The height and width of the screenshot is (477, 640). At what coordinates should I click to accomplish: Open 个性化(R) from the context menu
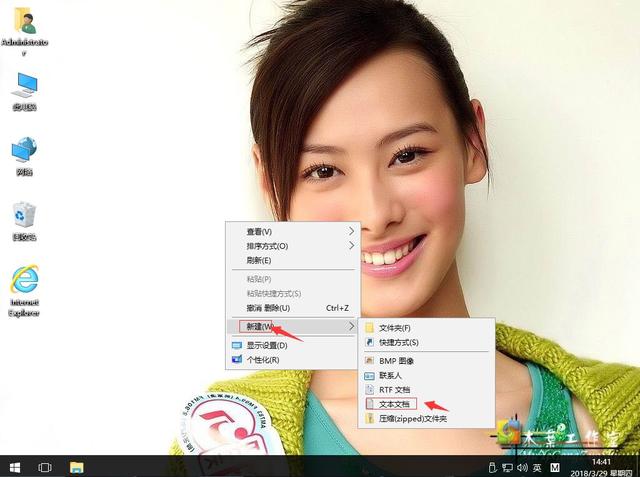293,360
